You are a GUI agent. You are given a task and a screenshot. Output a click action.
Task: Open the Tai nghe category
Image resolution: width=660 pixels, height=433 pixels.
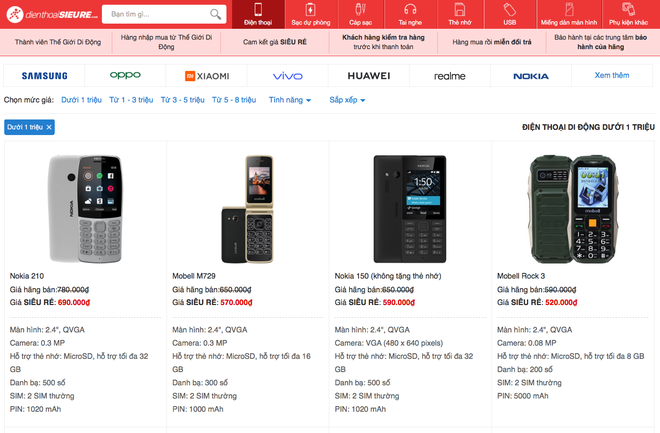coord(410,14)
